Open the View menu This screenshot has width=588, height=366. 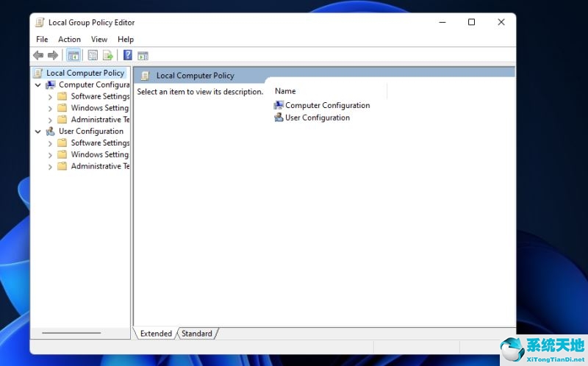[99, 40]
